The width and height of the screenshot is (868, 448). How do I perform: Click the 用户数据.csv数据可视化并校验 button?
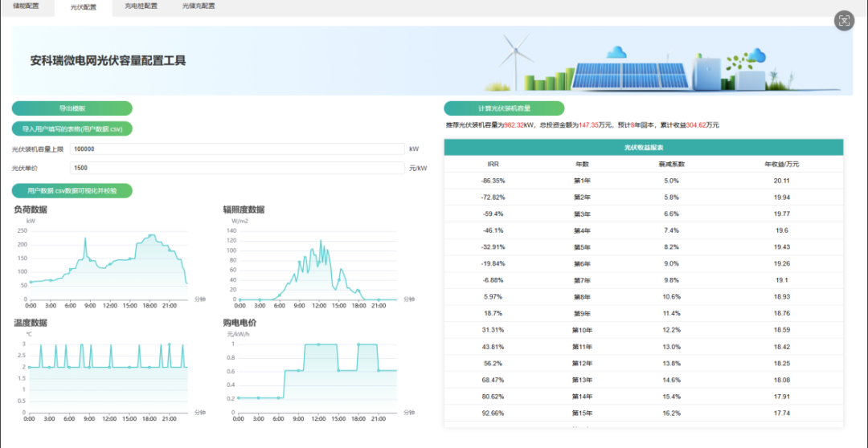tap(72, 191)
